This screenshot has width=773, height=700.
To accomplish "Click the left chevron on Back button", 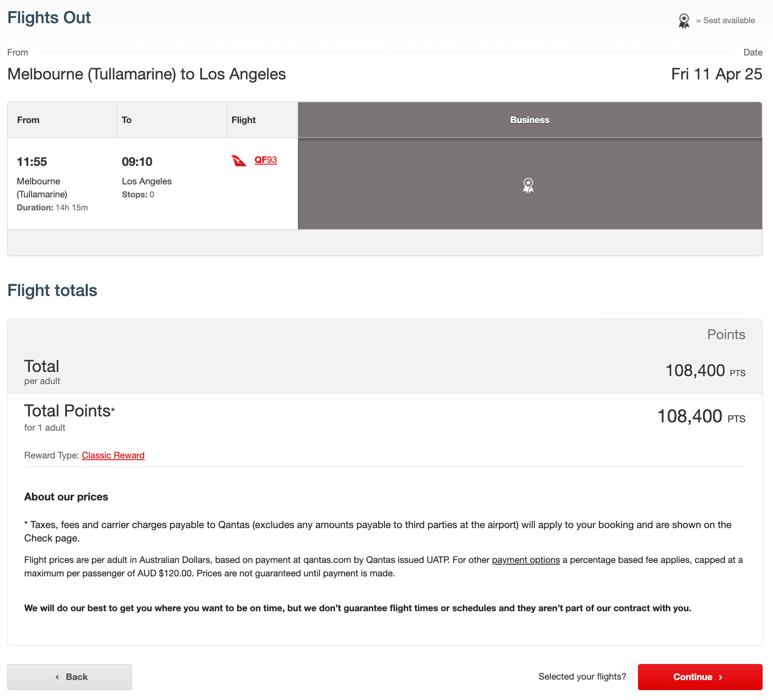I will coord(57,677).
